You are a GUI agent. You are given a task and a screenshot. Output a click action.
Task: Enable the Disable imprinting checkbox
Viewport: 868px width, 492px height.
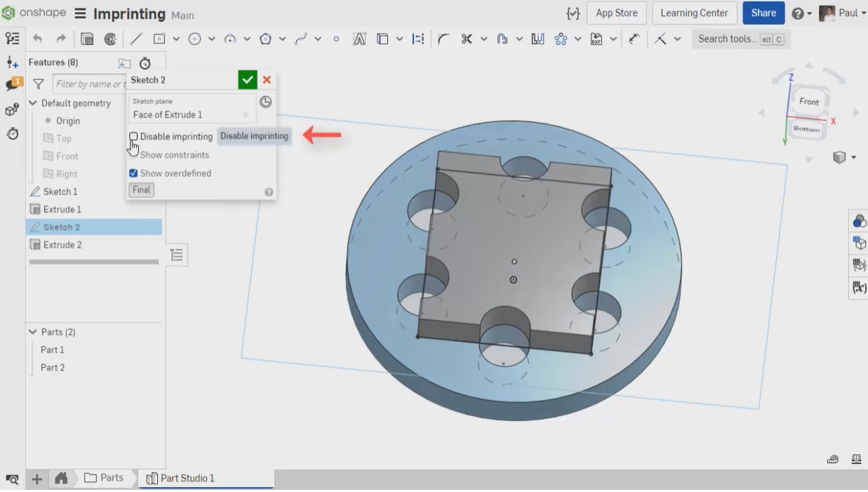click(133, 136)
